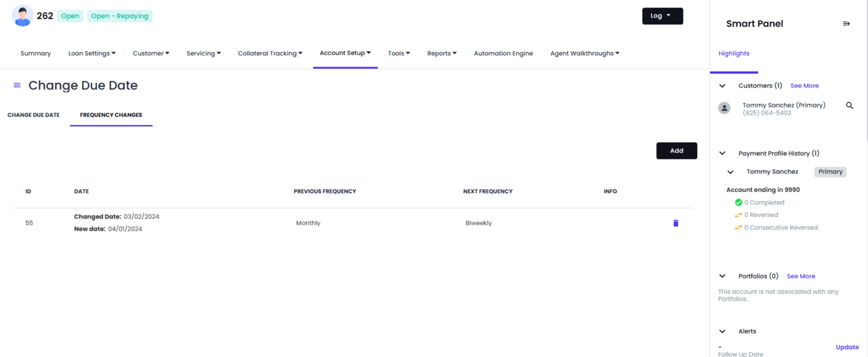868x357 pixels.
Task: Collapse the Smart Panel using arrow icon
Action: [846, 24]
